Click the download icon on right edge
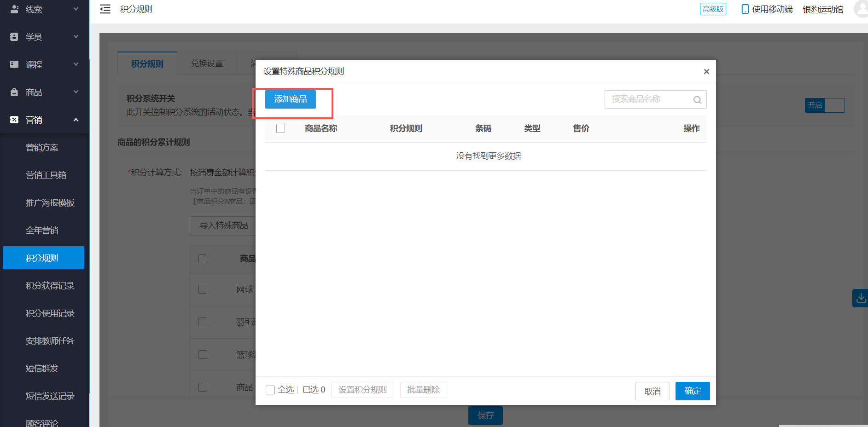 coord(860,298)
